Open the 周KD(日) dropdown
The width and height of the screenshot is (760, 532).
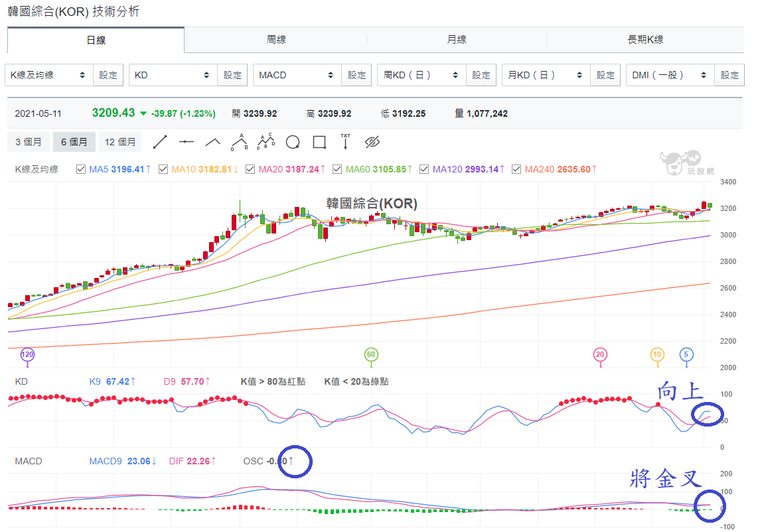421,75
